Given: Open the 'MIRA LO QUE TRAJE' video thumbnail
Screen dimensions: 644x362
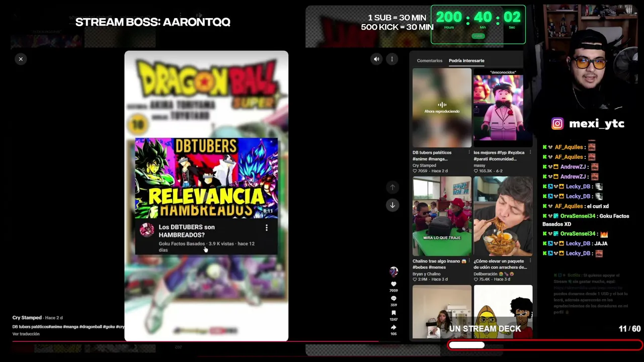Looking at the screenshot, I should [x=442, y=216].
